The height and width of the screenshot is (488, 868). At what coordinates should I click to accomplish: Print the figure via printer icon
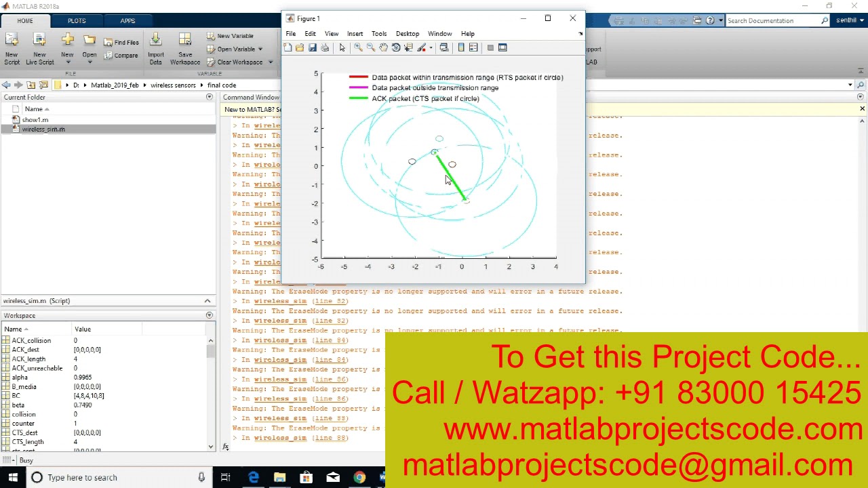325,47
